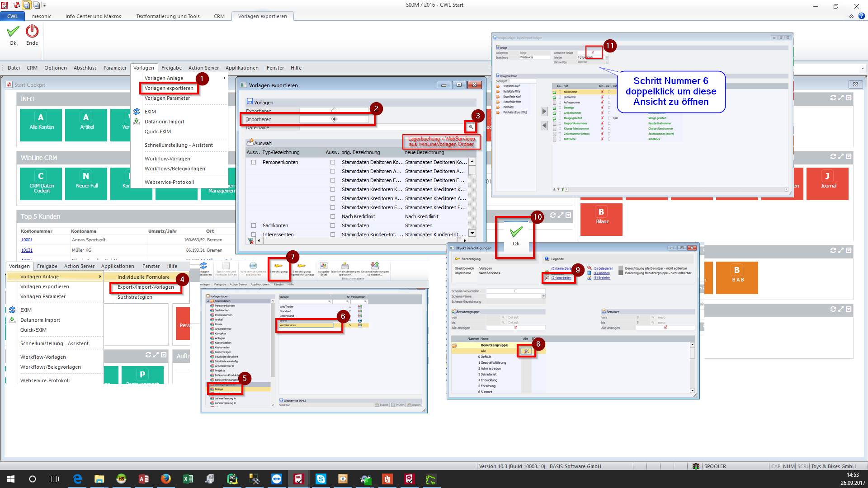Click the file search magnifier icon
868x488 pixels.
(471, 127)
